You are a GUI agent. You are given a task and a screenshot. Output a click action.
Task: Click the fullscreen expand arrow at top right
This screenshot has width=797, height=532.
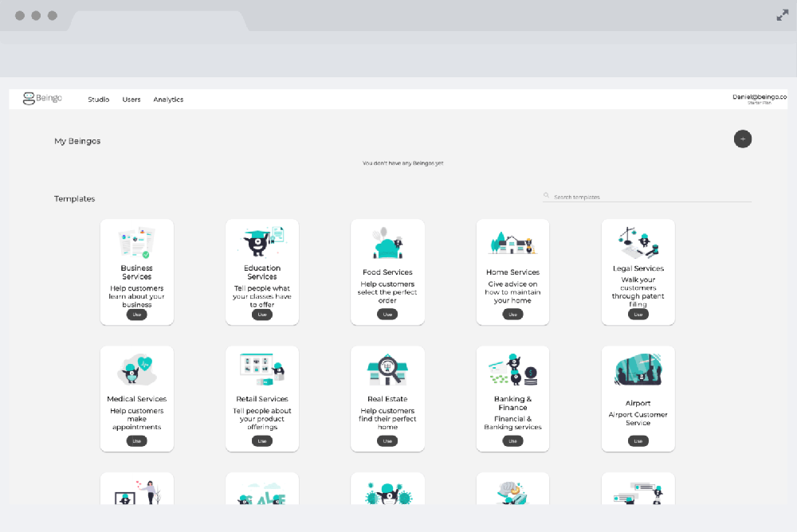point(783,14)
